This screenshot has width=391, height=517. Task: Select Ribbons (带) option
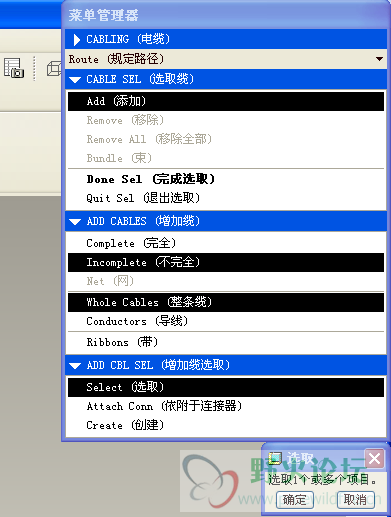pyautogui.click(x=226, y=342)
